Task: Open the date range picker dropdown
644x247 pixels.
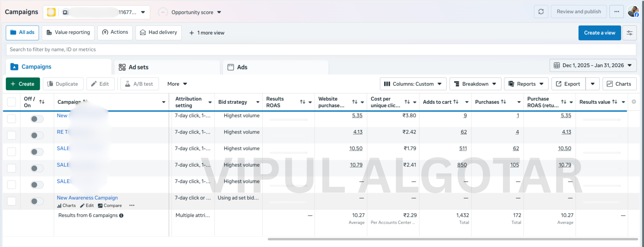Action: 593,66
